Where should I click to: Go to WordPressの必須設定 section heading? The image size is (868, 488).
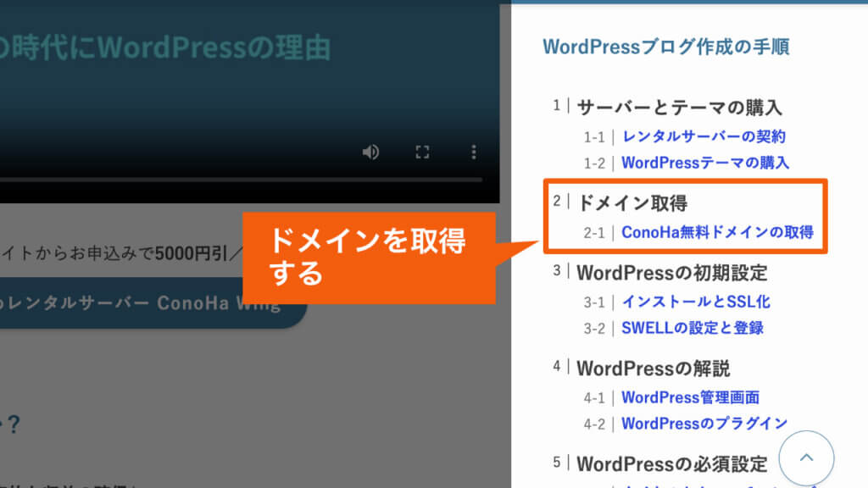point(671,464)
